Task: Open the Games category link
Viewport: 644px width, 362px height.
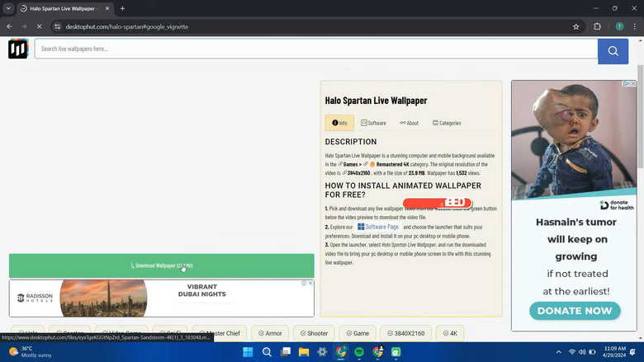Action: (350, 164)
